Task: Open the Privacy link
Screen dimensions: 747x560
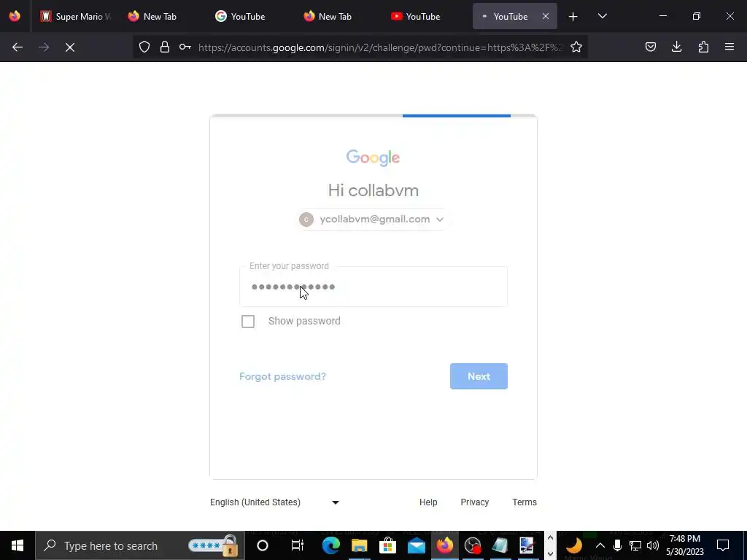Action: [474, 502]
